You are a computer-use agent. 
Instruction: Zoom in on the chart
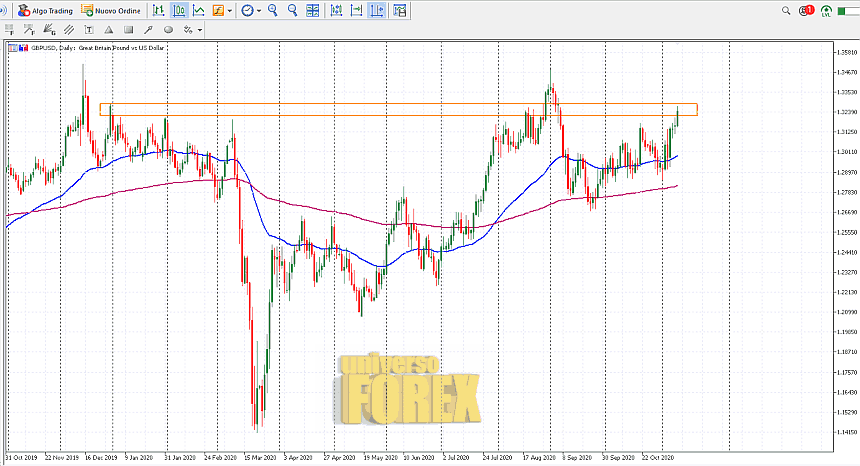click(272, 10)
